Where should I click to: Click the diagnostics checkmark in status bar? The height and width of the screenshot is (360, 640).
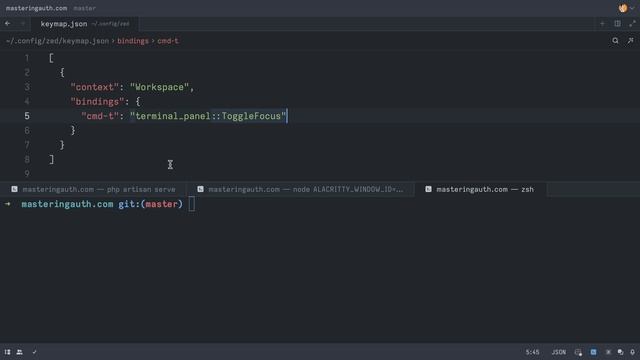pos(34,352)
